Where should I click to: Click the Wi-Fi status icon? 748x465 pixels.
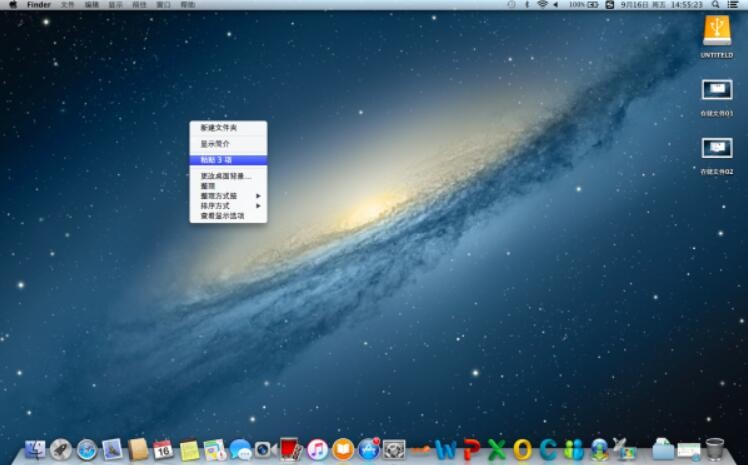(x=543, y=5)
